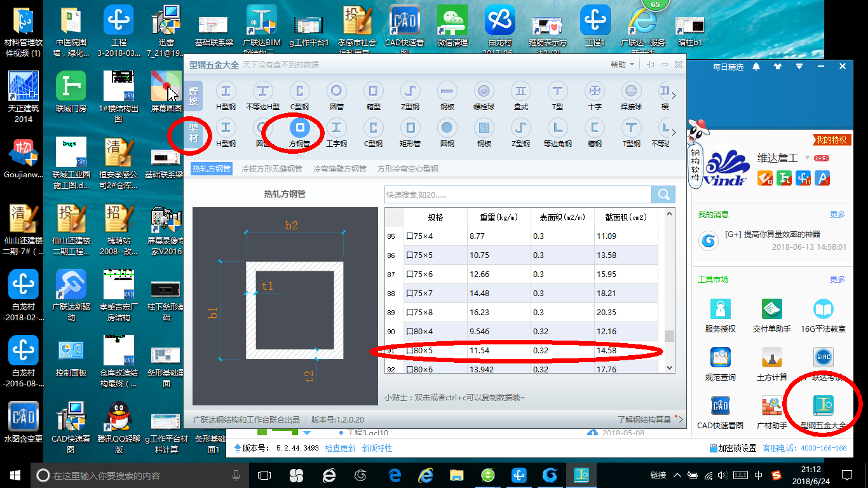The image size is (868, 488).
Task: Select the 工字钢 profile icon
Action: coord(336,133)
